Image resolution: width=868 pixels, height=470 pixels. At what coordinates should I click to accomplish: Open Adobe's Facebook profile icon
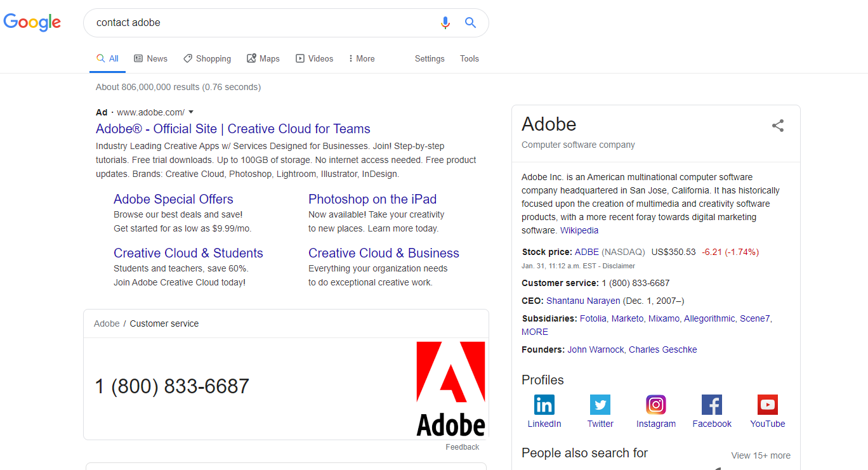712,404
